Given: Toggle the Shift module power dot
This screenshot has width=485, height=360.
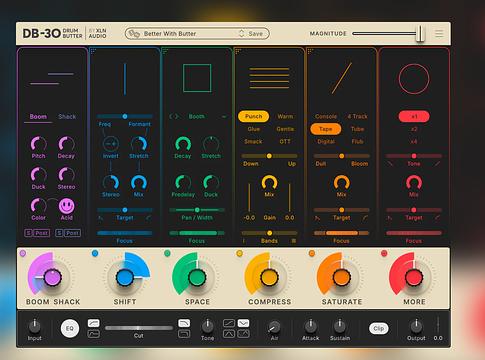Looking at the screenshot, I should [x=95, y=253].
